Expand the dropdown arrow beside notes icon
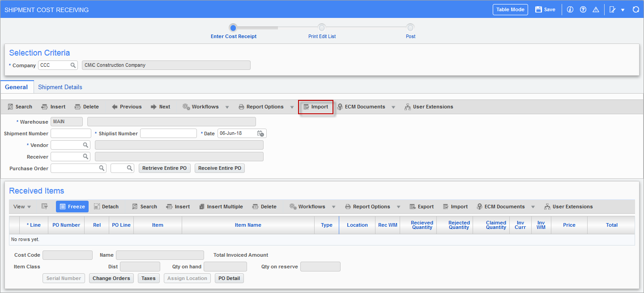Screen dimensions: 644x293 coord(623,10)
